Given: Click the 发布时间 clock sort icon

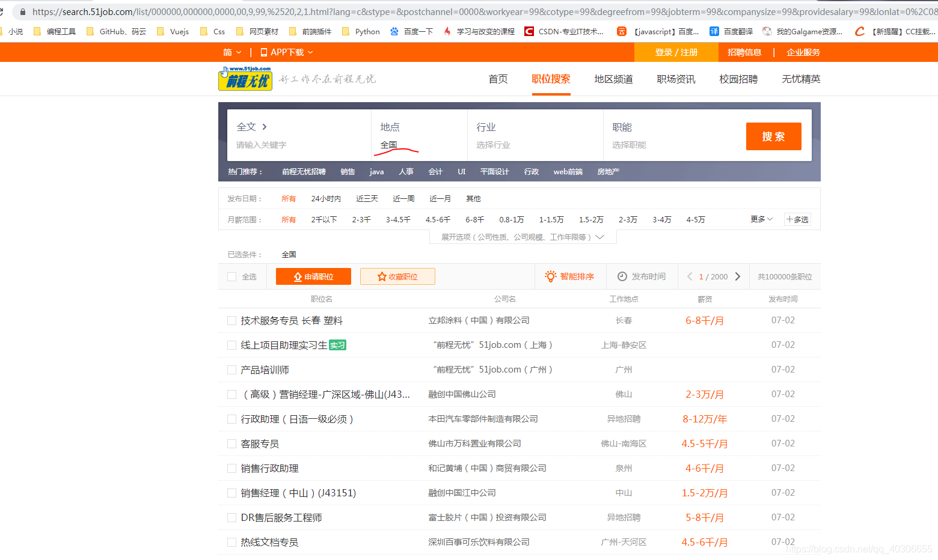Looking at the screenshot, I should (622, 276).
